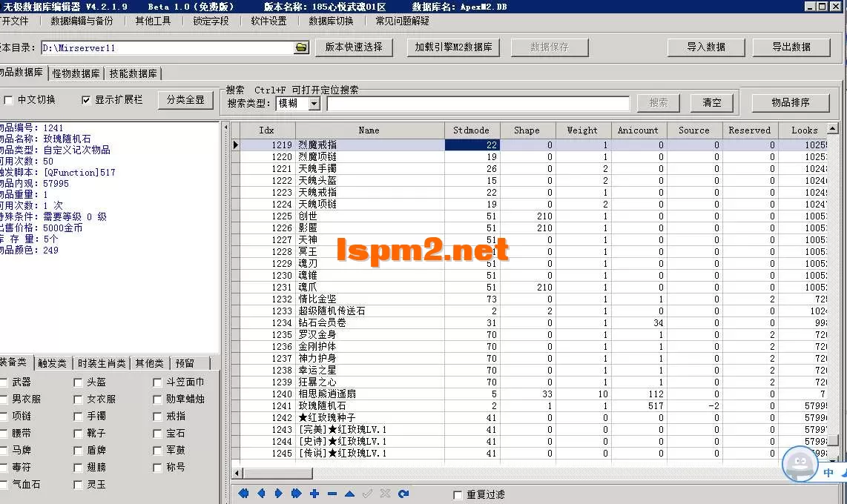Click the row indicator arrow for row 1219

click(x=236, y=145)
